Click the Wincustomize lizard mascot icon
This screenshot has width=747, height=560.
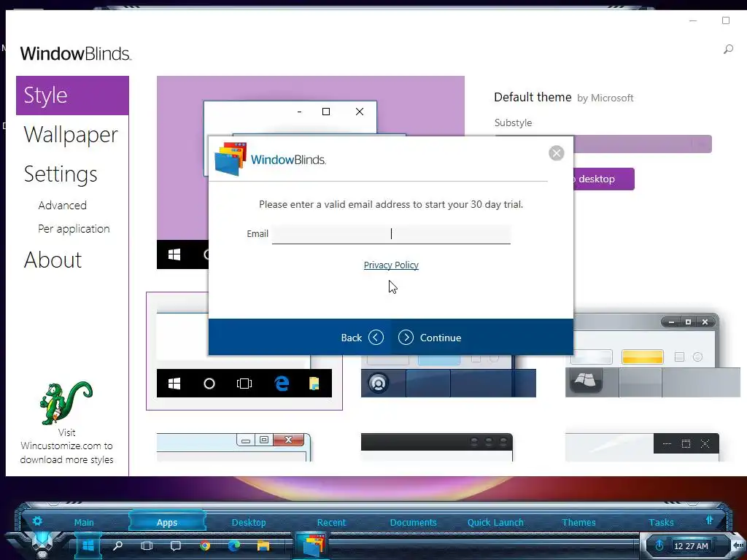point(66,402)
